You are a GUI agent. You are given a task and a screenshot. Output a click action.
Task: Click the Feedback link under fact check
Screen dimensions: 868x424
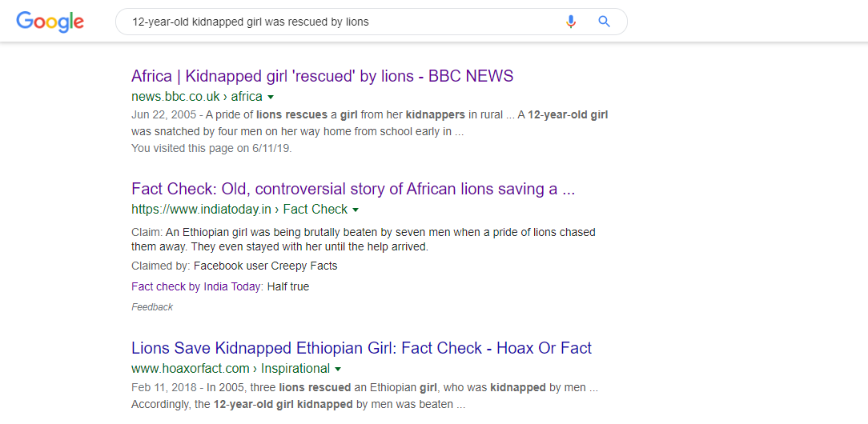pos(152,307)
